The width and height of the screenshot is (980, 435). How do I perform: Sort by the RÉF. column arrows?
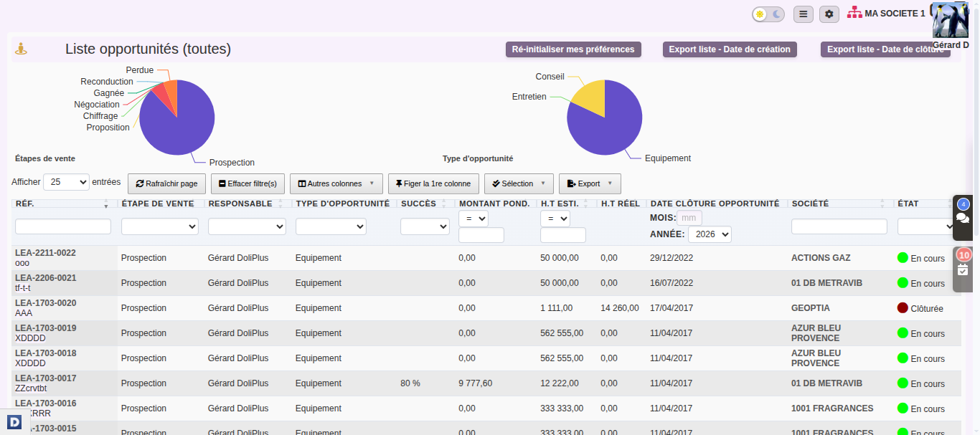106,204
